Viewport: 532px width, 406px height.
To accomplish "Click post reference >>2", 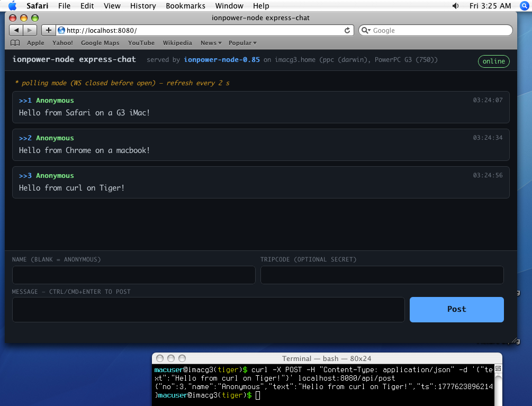I will (x=25, y=138).
